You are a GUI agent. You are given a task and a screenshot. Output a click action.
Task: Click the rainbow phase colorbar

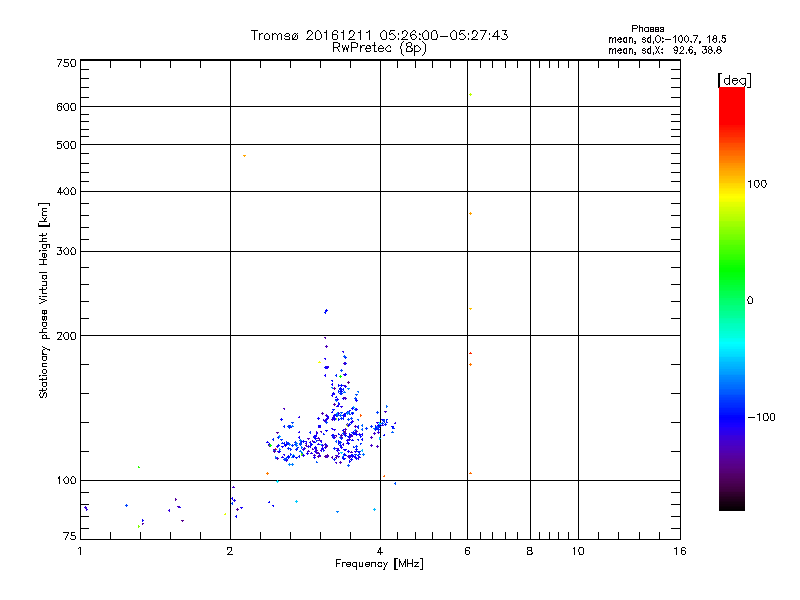point(732,298)
